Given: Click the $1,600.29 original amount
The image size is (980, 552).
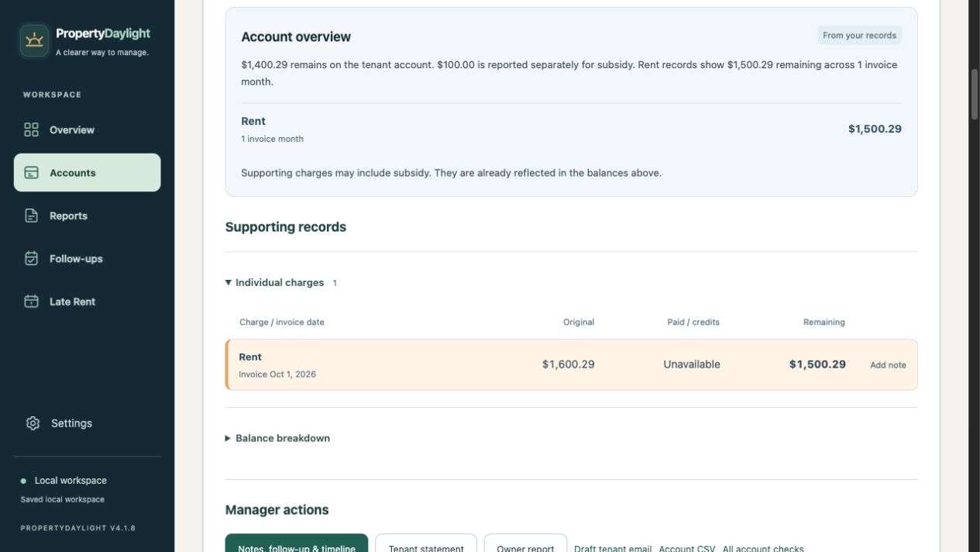Looking at the screenshot, I should coord(568,364).
